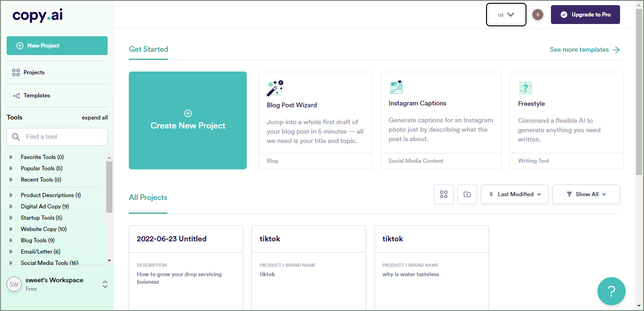Click expand all tools link

[x=94, y=118]
